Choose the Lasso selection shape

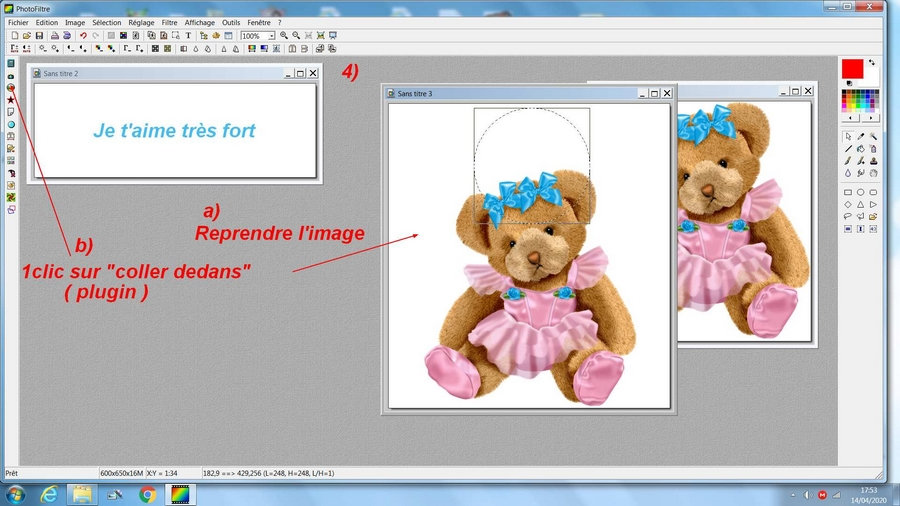click(x=848, y=216)
